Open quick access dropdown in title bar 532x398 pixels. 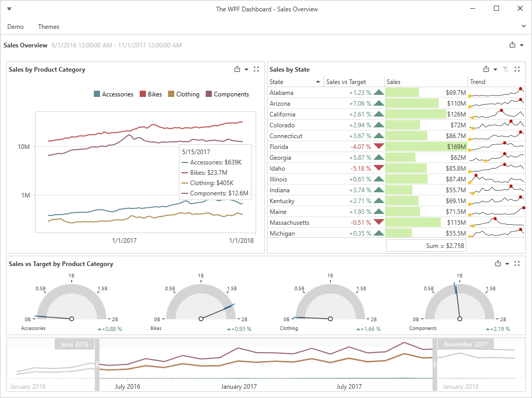[x=9, y=9]
